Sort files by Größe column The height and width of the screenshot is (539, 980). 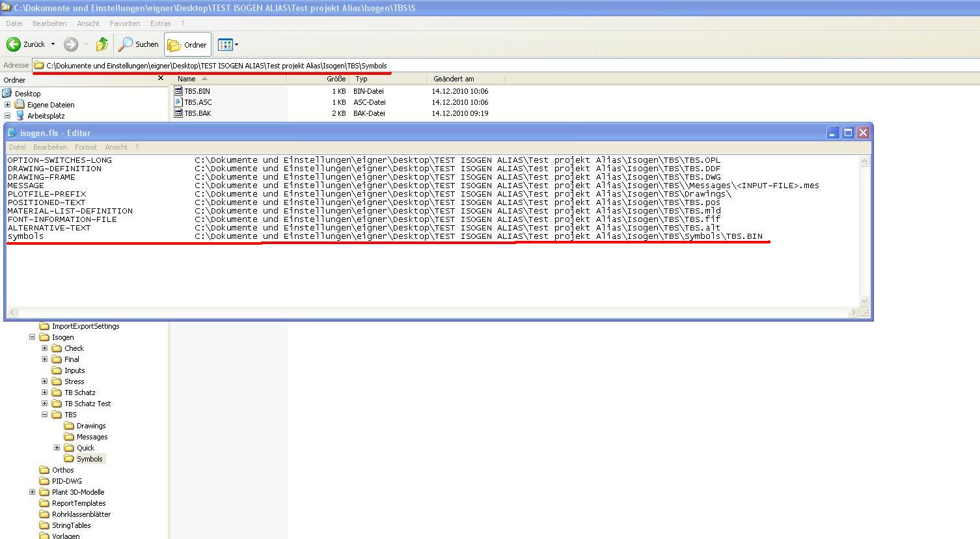[318, 79]
